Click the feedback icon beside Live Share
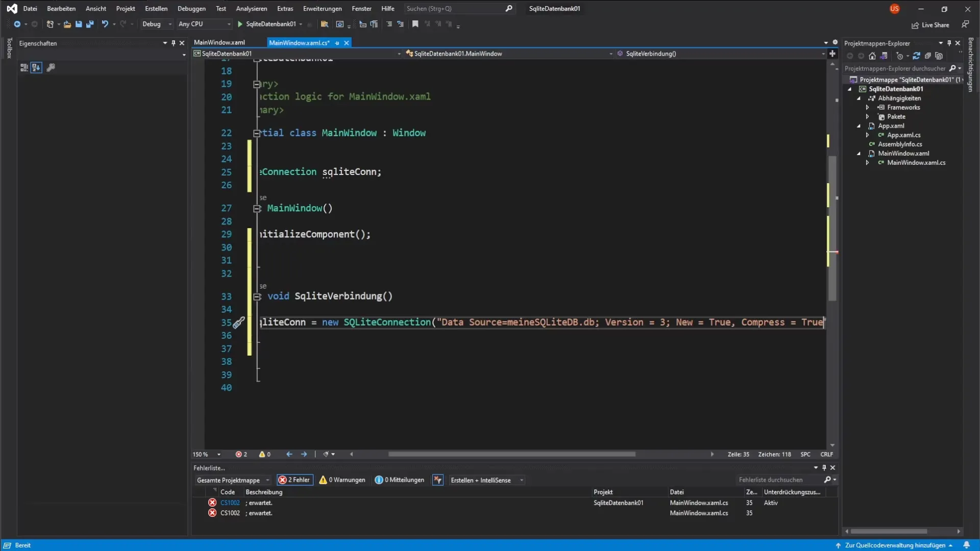Screen dimensions: 980x551 point(965,24)
